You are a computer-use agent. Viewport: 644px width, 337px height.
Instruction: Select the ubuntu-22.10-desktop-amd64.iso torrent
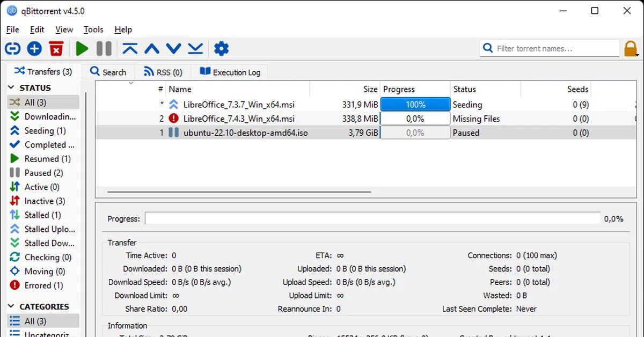[x=246, y=133]
